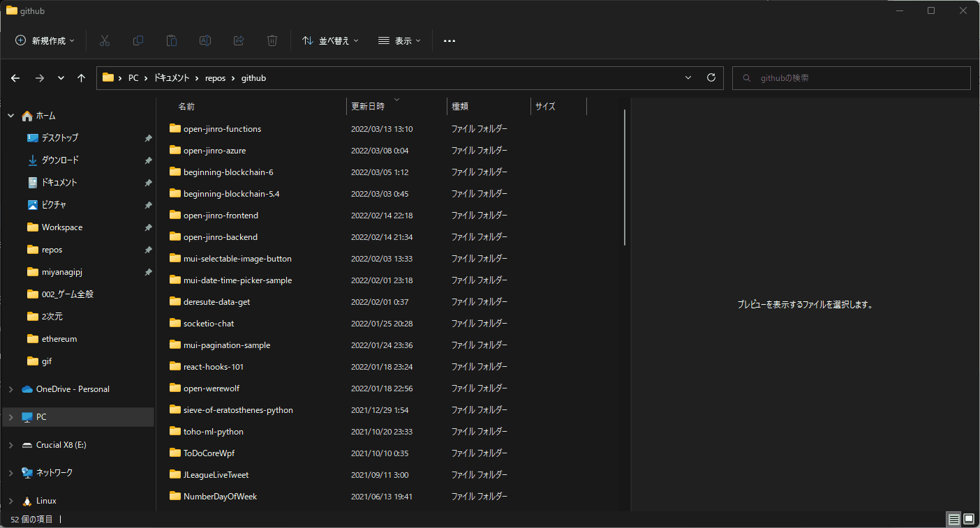Click the folder icon of socketio-chat

[175, 323]
